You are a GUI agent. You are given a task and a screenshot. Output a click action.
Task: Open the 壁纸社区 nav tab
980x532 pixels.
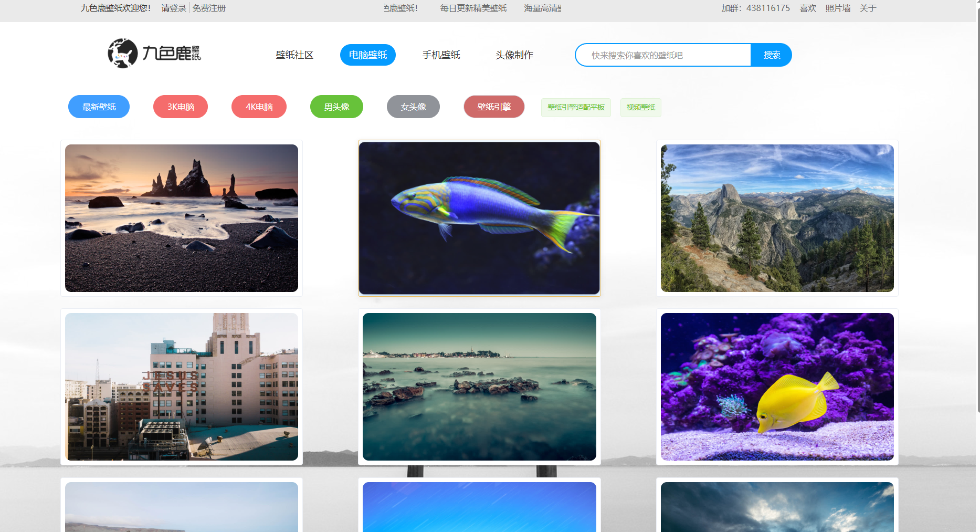coord(294,55)
